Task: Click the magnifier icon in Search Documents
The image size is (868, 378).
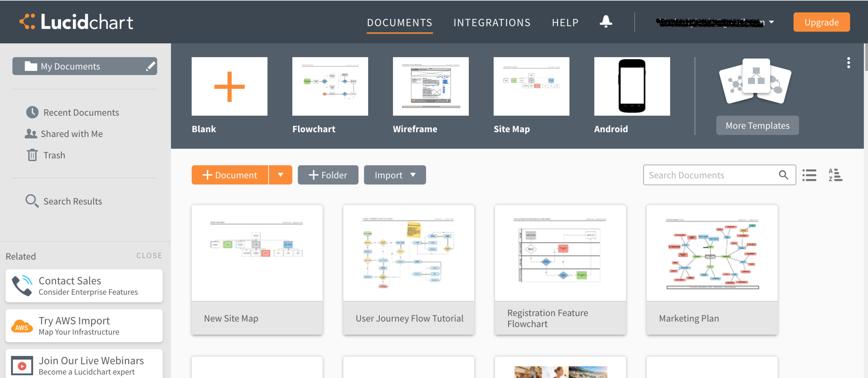Action: (783, 175)
